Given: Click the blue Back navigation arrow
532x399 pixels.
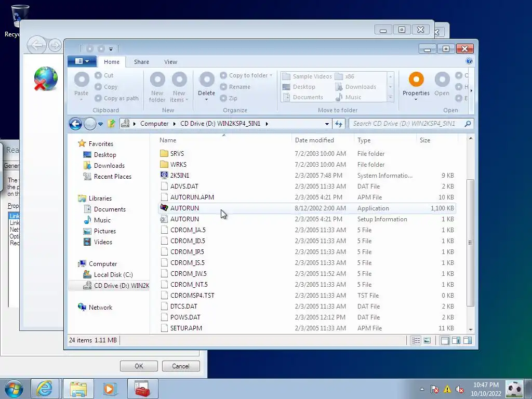Looking at the screenshot, I should tap(75, 124).
